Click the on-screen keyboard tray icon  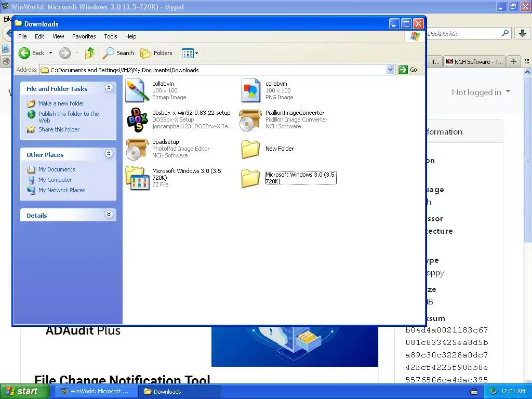474,392
